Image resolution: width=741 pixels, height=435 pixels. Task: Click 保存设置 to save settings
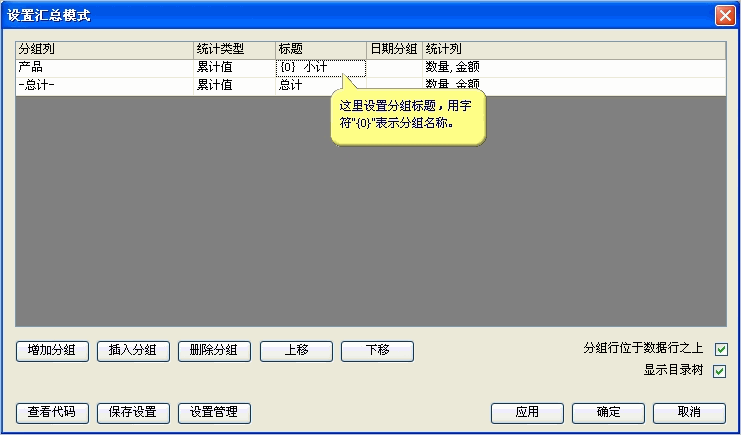(x=133, y=413)
